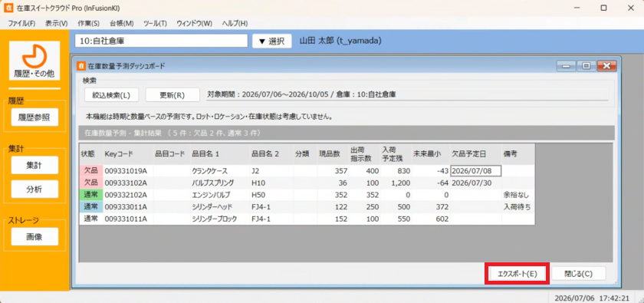Image resolution: width=644 pixels, height=303 pixels.
Task: Click the 絞込検索(L) button
Action: pos(111,95)
